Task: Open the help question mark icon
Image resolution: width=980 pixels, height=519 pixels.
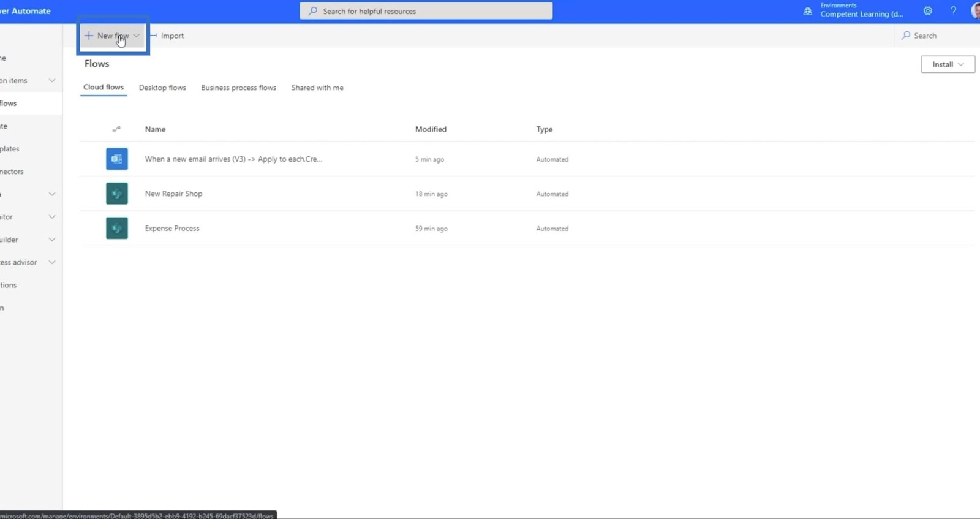Action: (x=953, y=11)
